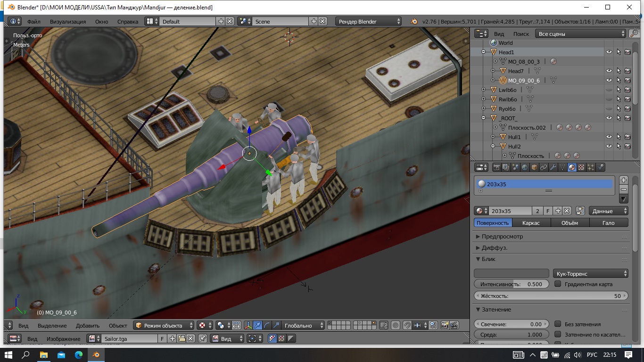The width and height of the screenshot is (644, 362).
Task: Open Blender from the Windows taskbar
Action: coord(96,354)
